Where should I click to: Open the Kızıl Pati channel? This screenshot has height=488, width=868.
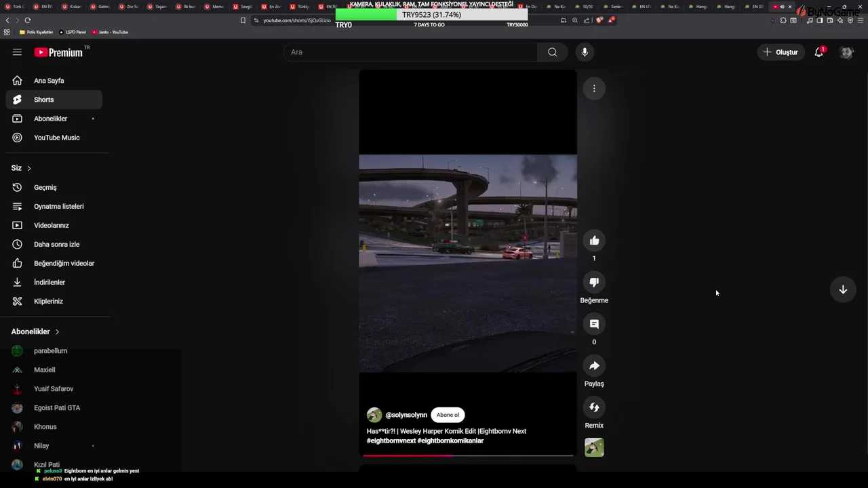pyautogui.click(x=54, y=465)
